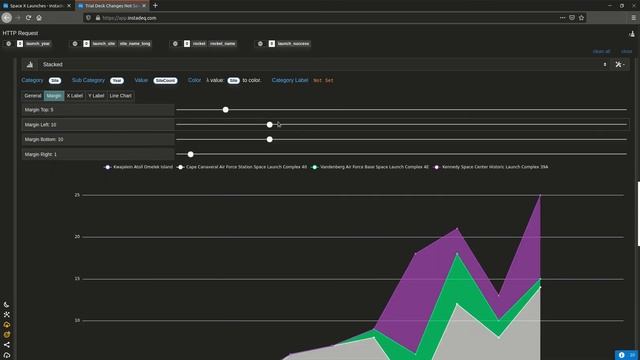The height and width of the screenshot is (360, 640).
Task: Click Category Label Not Set value
Action: (323, 81)
